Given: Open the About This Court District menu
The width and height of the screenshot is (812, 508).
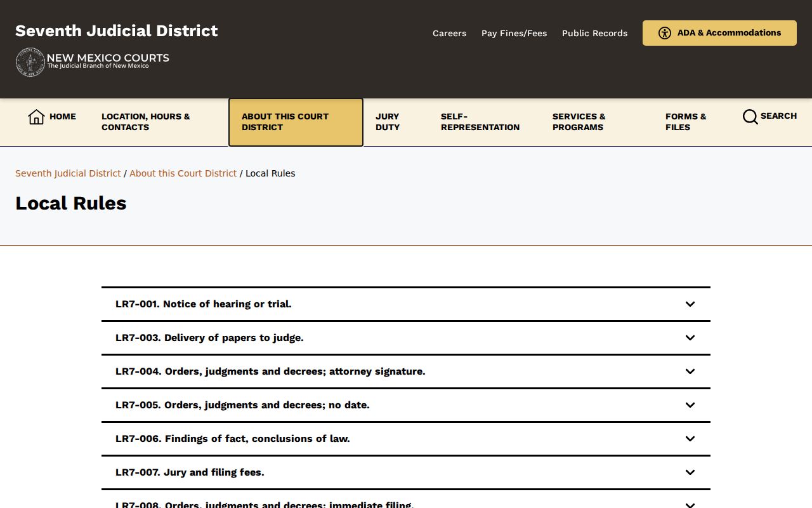Looking at the screenshot, I should pyautogui.click(x=296, y=122).
